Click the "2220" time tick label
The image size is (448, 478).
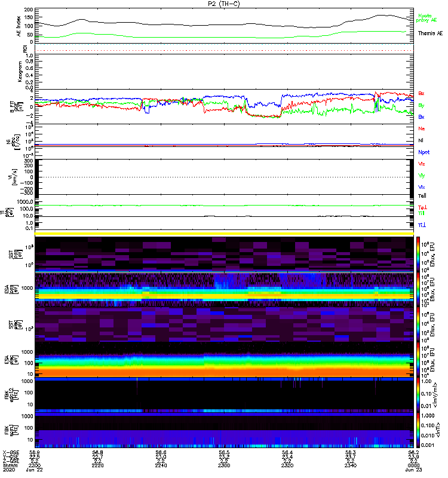pyautogui.click(x=97, y=465)
